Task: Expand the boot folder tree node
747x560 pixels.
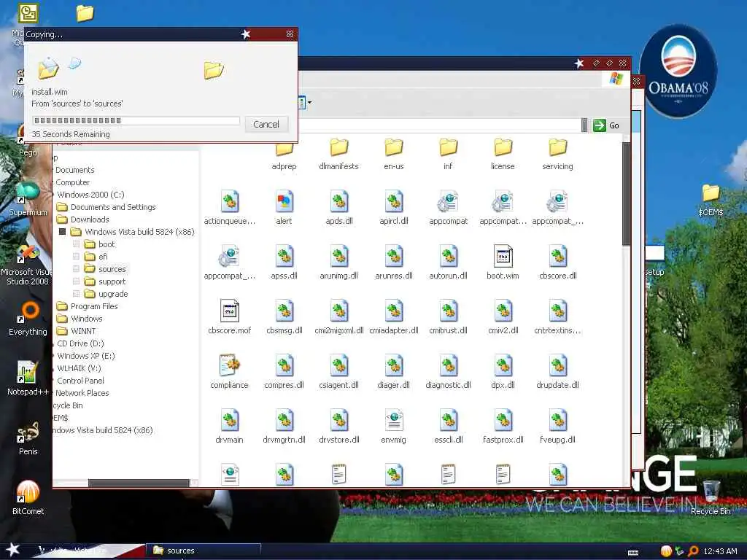Action: (x=76, y=244)
